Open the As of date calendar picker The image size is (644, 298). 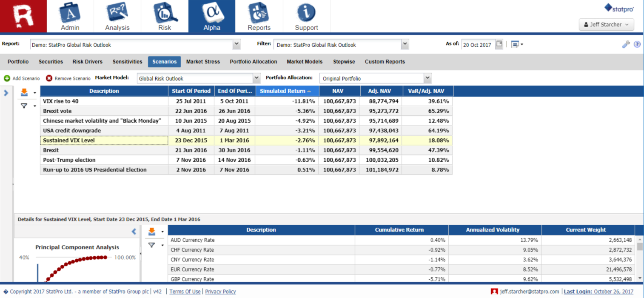pyautogui.click(x=499, y=44)
